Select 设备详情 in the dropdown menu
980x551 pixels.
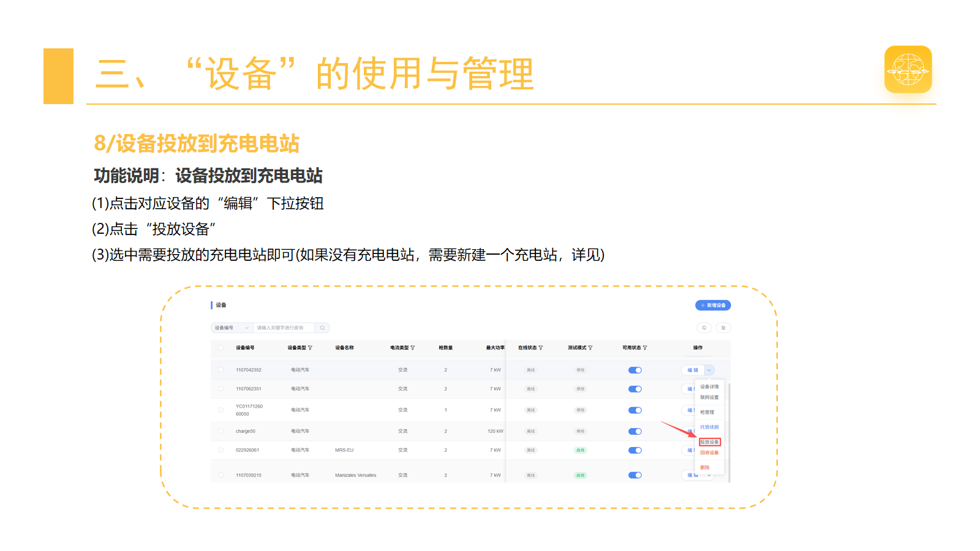(709, 387)
